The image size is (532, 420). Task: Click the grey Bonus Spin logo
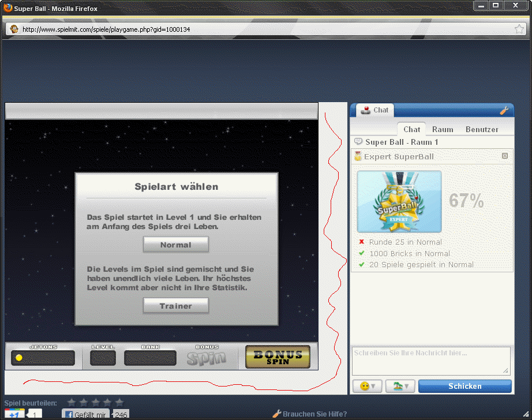(207, 358)
